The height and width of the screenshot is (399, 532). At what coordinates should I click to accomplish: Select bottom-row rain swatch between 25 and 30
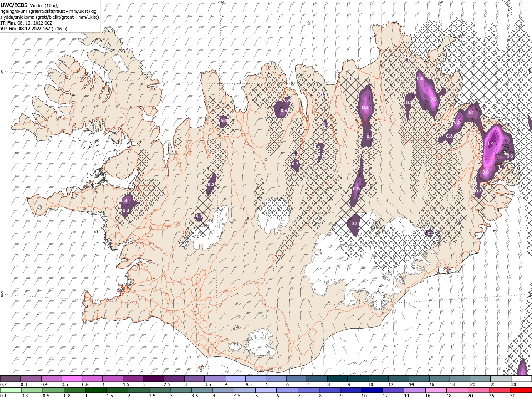coord(500,391)
